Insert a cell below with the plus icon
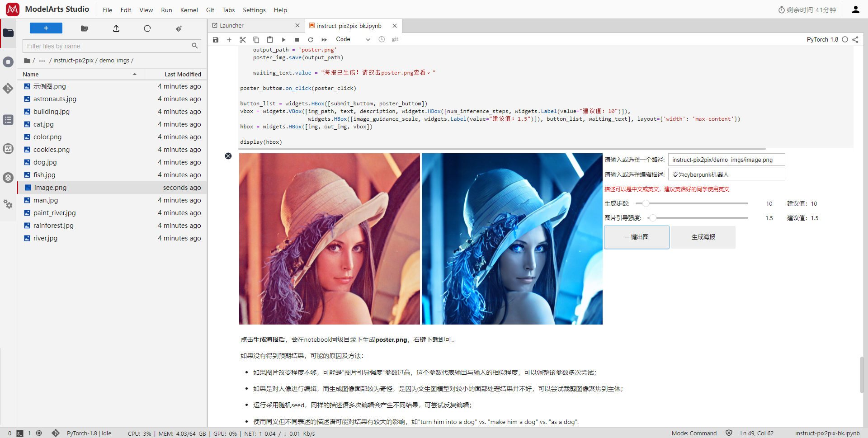 (x=229, y=40)
